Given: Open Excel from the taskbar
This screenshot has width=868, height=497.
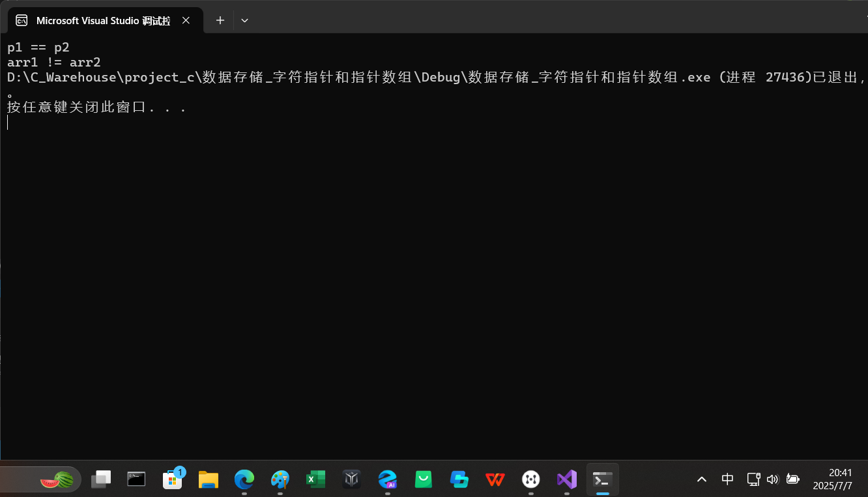Looking at the screenshot, I should (x=316, y=479).
